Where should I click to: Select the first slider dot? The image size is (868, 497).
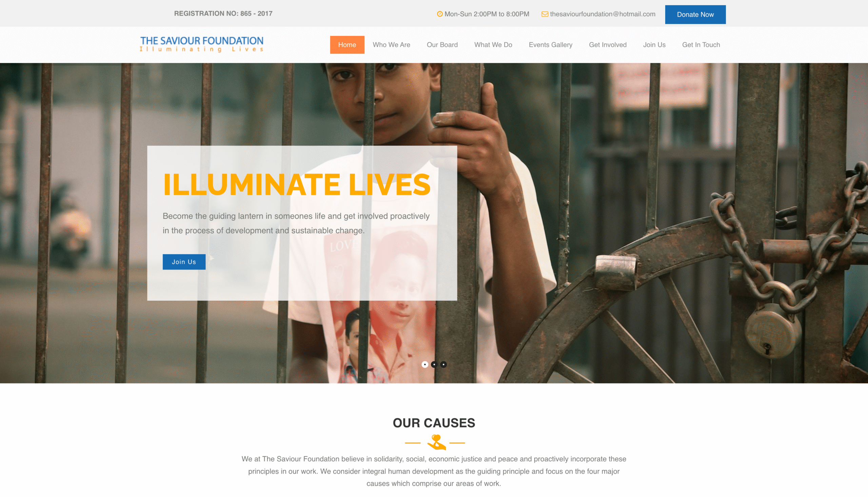[x=425, y=364]
